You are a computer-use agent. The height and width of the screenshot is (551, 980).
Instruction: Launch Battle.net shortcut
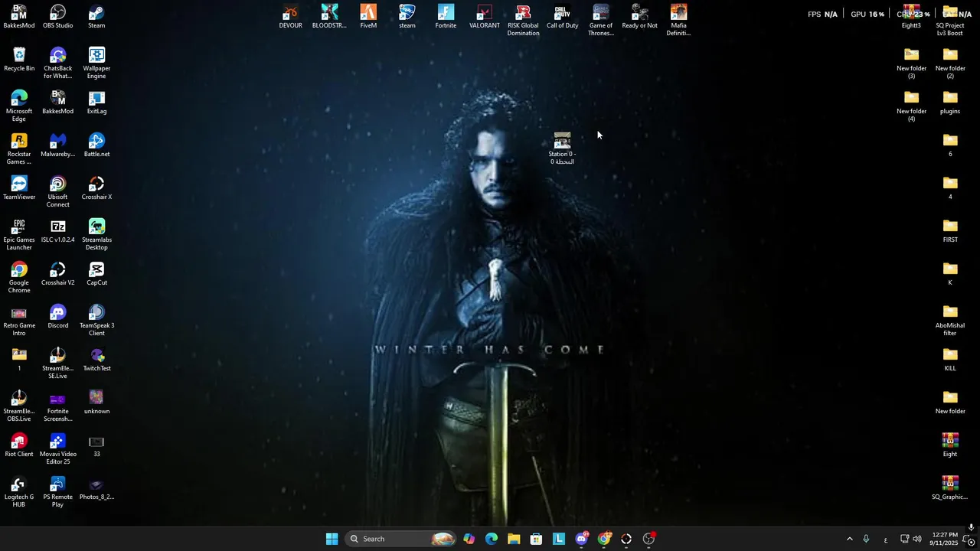click(96, 145)
